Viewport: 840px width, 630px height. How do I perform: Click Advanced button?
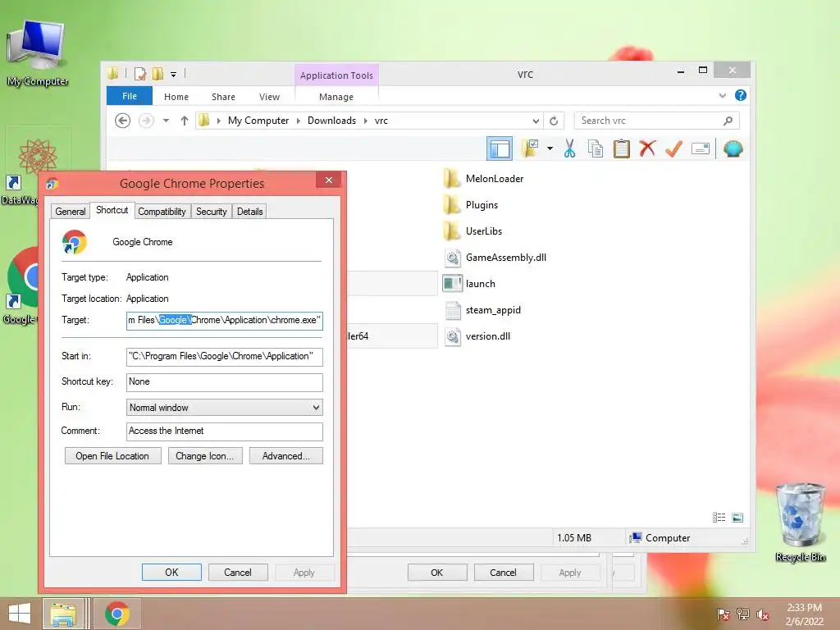tap(286, 456)
